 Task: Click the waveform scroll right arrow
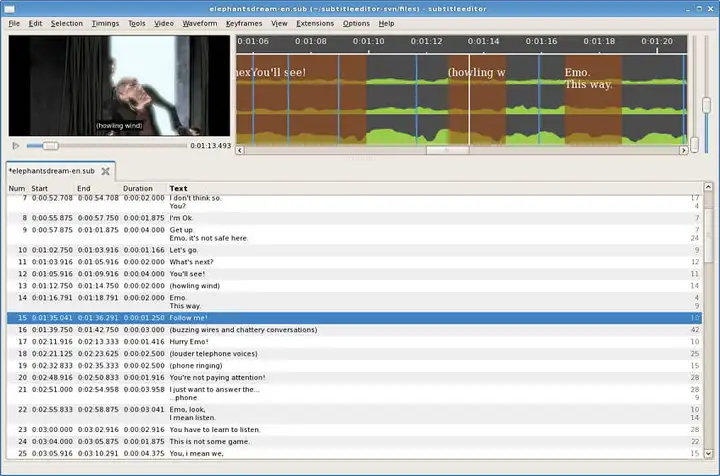click(683, 150)
